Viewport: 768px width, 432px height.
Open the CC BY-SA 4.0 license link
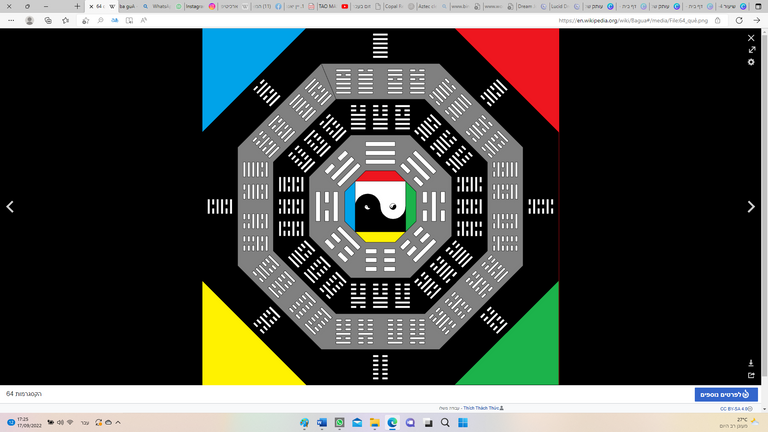pos(737,409)
